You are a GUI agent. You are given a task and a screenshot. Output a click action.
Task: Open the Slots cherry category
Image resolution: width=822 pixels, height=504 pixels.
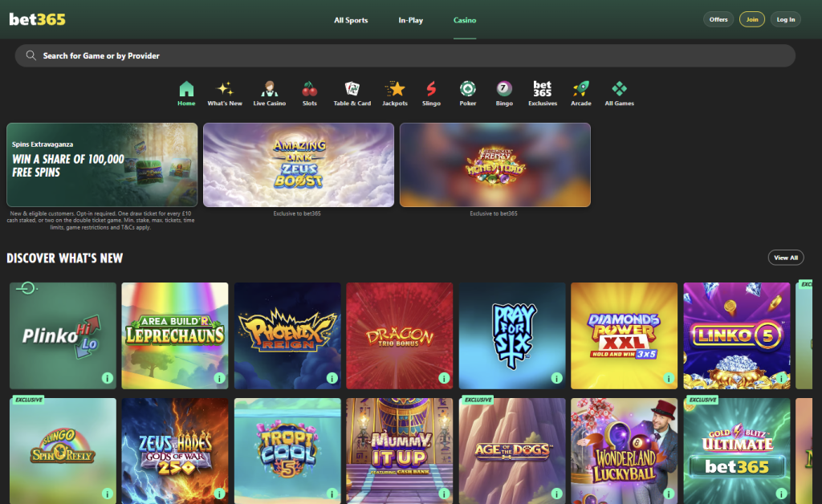tap(310, 94)
